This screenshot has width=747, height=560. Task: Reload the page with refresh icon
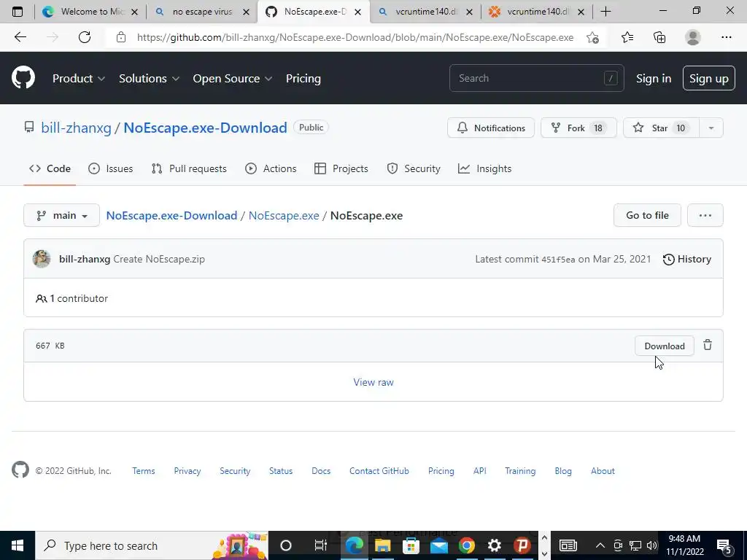85,37
